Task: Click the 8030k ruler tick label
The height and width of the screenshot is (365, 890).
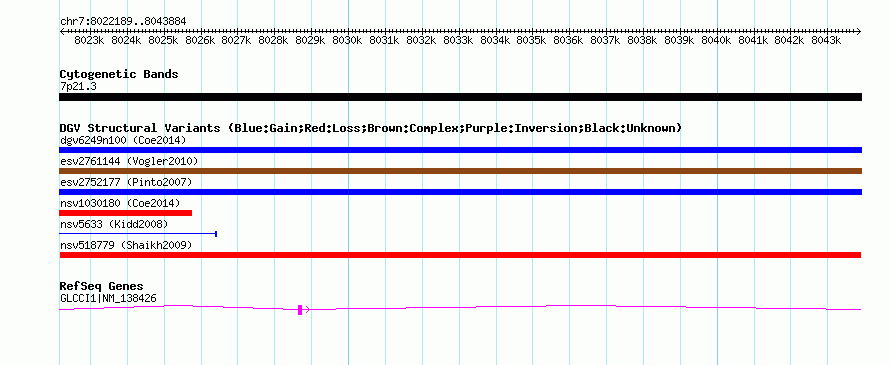Action: click(x=347, y=41)
